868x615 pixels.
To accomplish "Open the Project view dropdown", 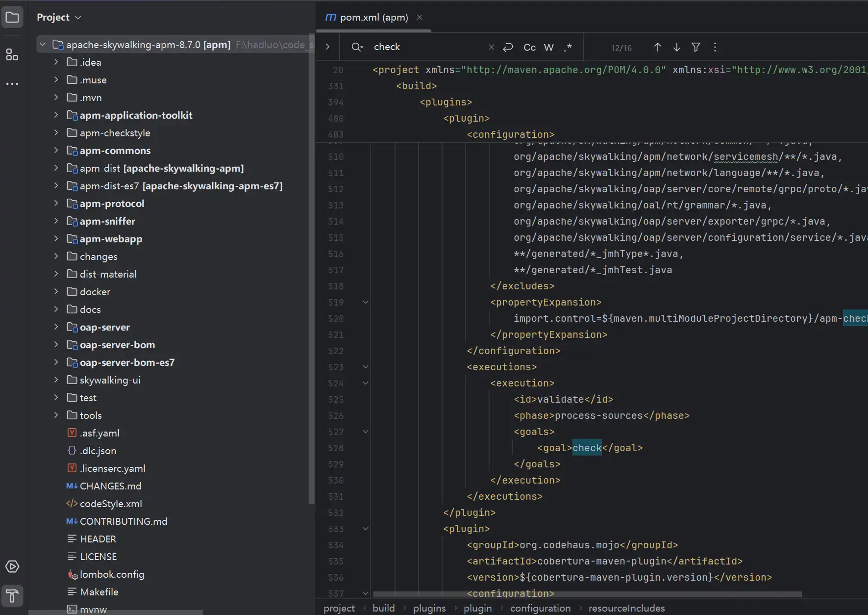I will point(59,17).
